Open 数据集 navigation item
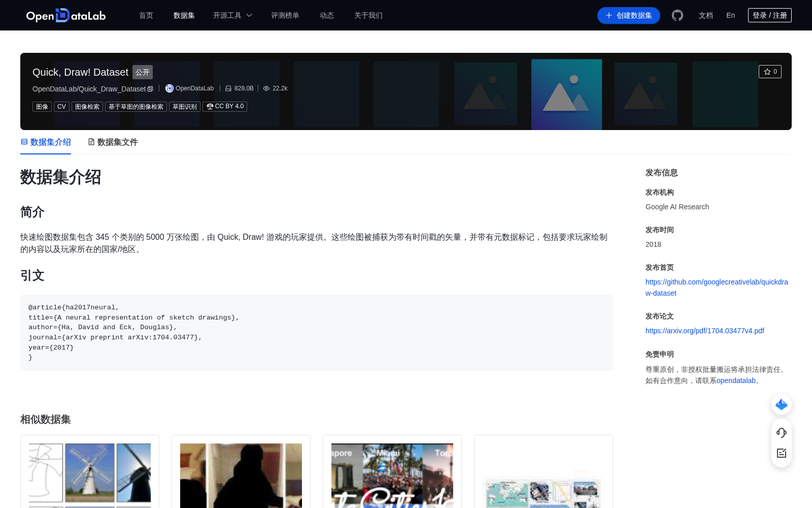This screenshot has width=812, height=508. [x=184, y=15]
